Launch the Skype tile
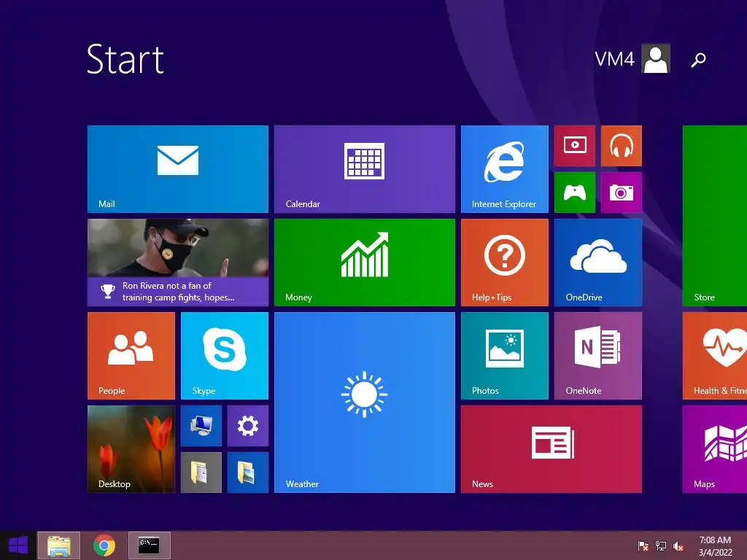This screenshot has width=747, height=560. (x=225, y=356)
